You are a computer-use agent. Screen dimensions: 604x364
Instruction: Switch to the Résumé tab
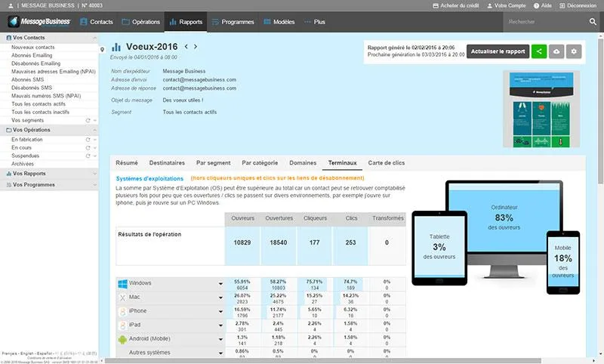pyautogui.click(x=127, y=163)
